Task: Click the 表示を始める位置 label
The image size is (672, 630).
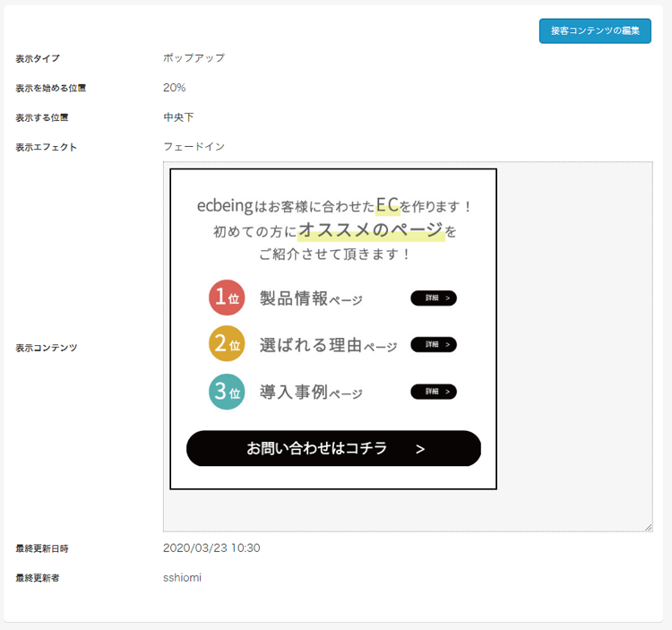Action: (x=50, y=89)
